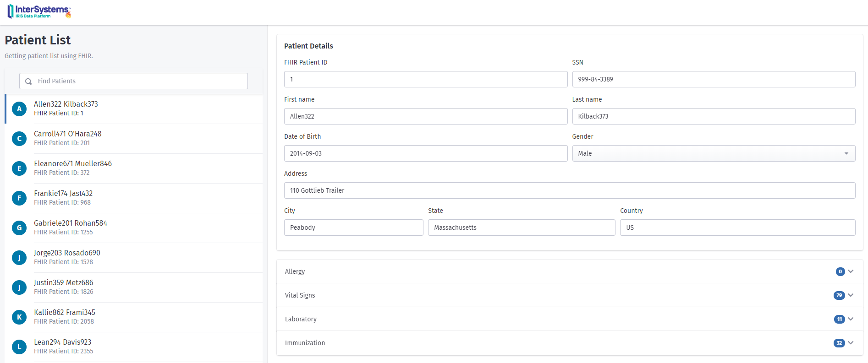Click the Date of Birth field
The height and width of the screenshot is (363, 868).
(x=426, y=153)
